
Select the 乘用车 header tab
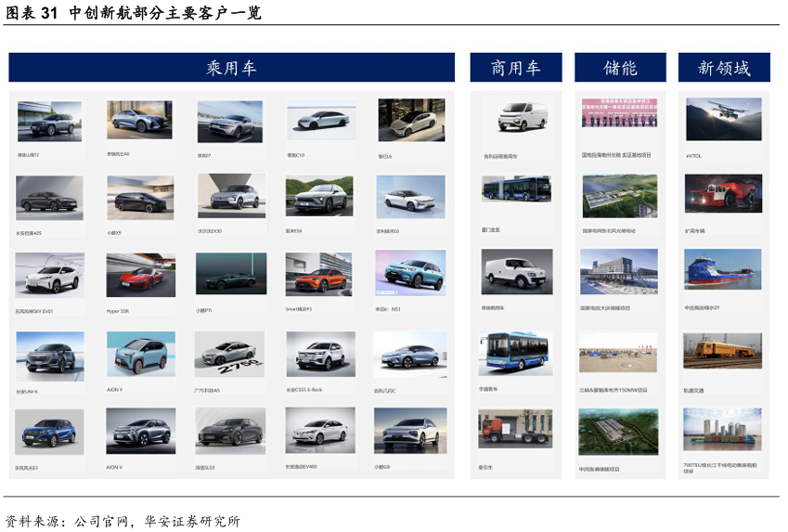coord(231,68)
